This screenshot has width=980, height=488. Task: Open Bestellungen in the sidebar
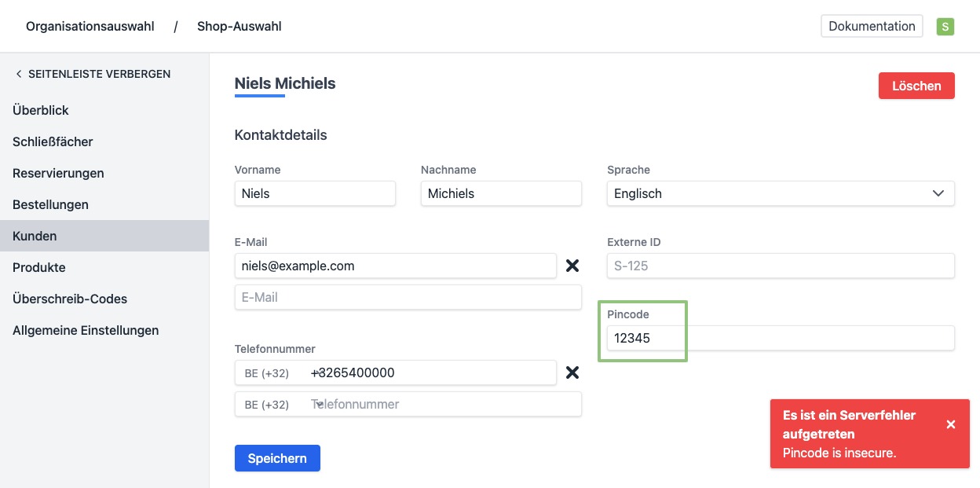point(50,204)
